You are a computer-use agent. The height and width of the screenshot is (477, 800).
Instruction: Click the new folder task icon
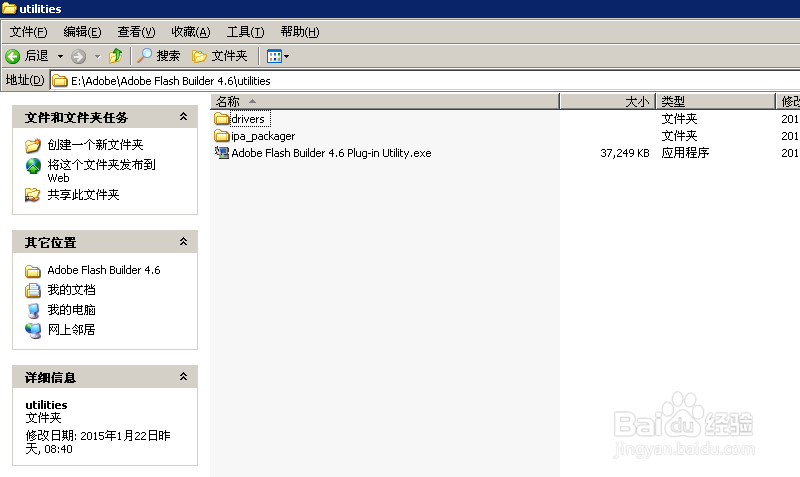[33, 145]
